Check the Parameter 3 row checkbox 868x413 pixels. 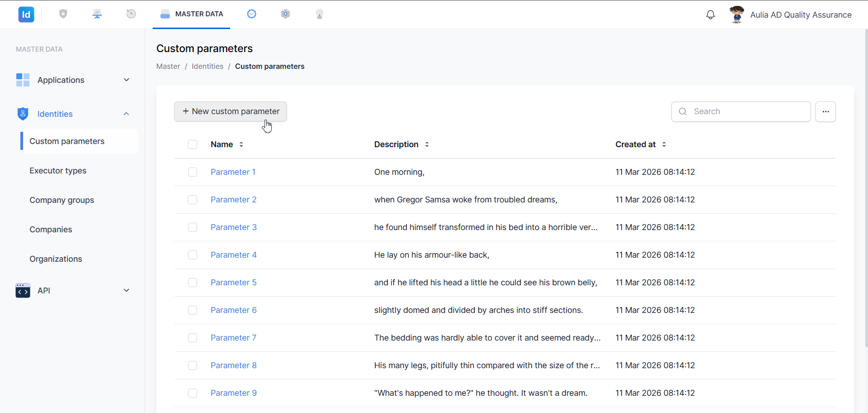(x=193, y=227)
